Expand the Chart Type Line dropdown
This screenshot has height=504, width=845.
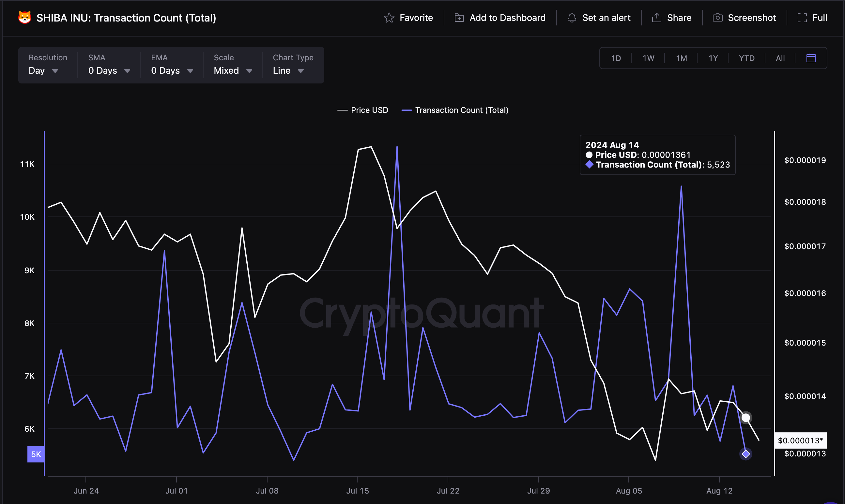[x=287, y=69]
